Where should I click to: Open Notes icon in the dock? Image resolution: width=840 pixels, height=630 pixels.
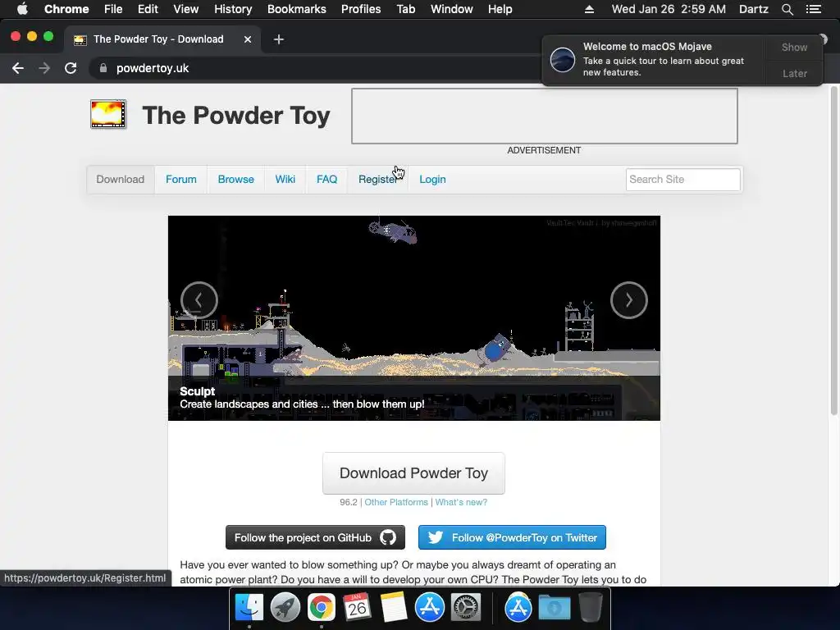(x=393, y=608)
